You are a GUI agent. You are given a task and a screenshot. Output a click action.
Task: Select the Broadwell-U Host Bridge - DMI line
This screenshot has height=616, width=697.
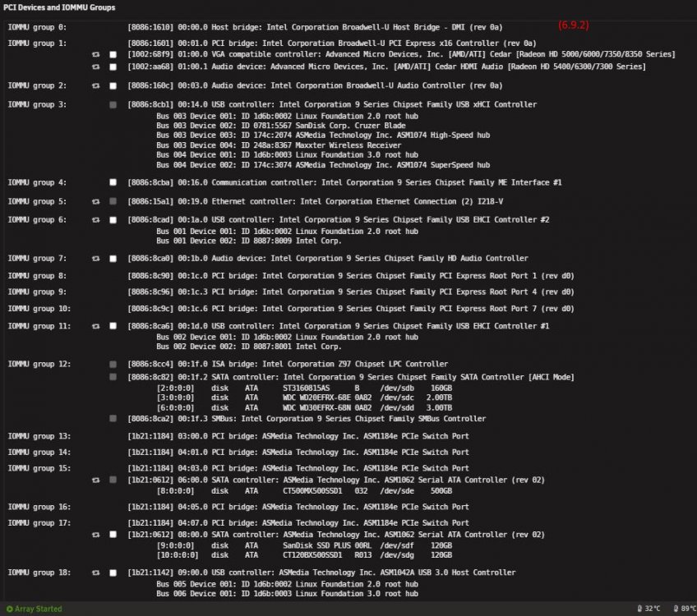[315, 28]
